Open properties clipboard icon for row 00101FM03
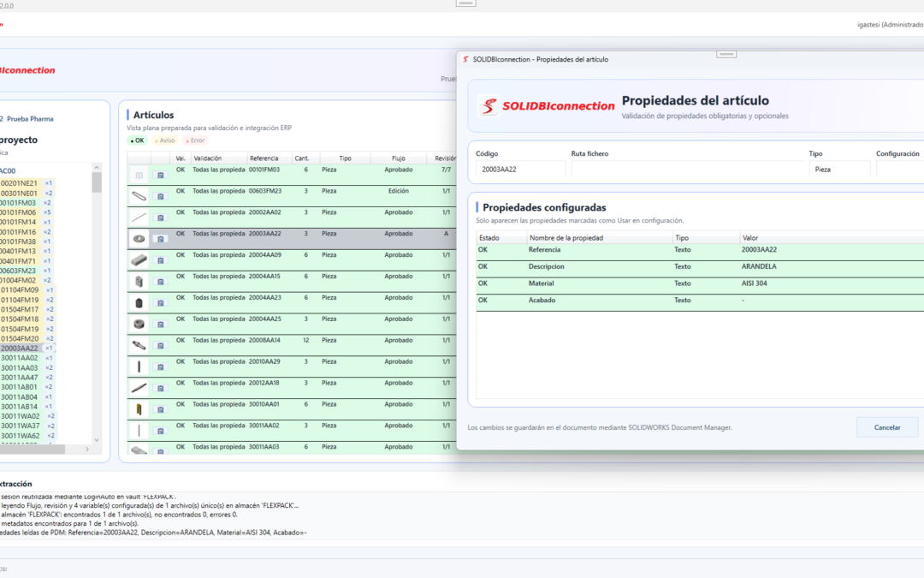The height and width of the screenshot is (578, 924). tap(160, 176)
